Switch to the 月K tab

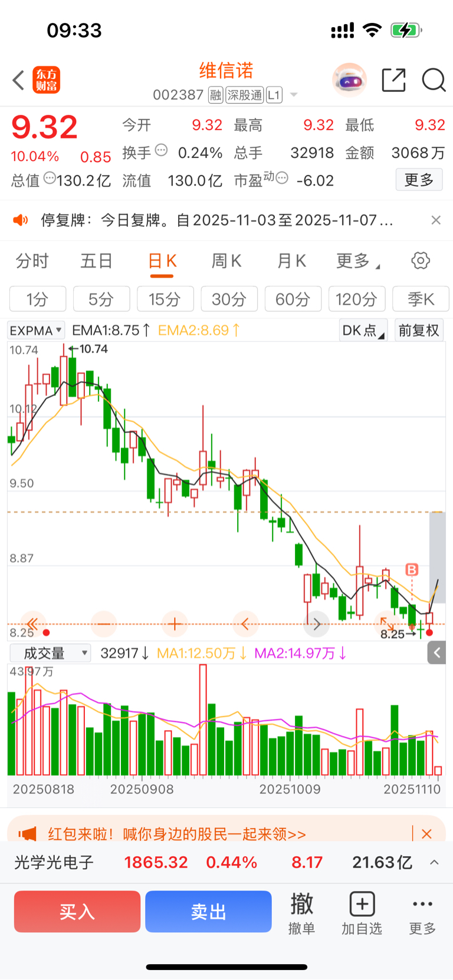coord(291,261)
